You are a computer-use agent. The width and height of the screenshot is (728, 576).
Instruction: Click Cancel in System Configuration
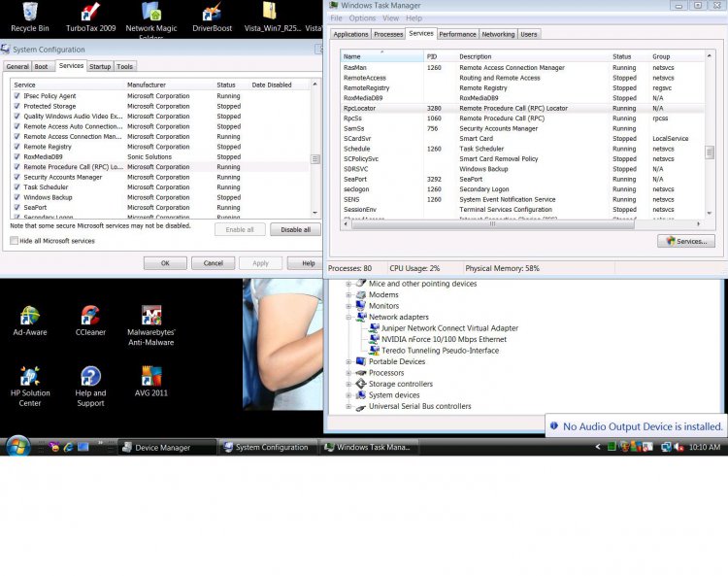coord(214,263)
